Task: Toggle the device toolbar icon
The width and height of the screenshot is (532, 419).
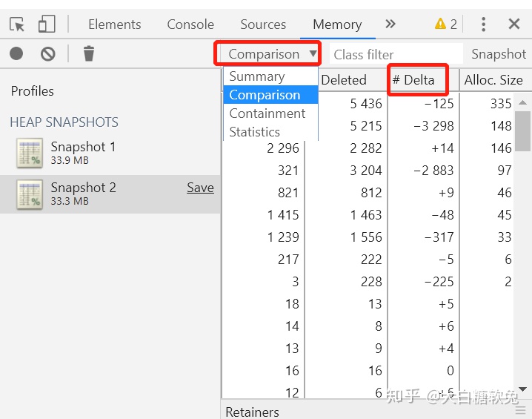Action: [47, 24]
